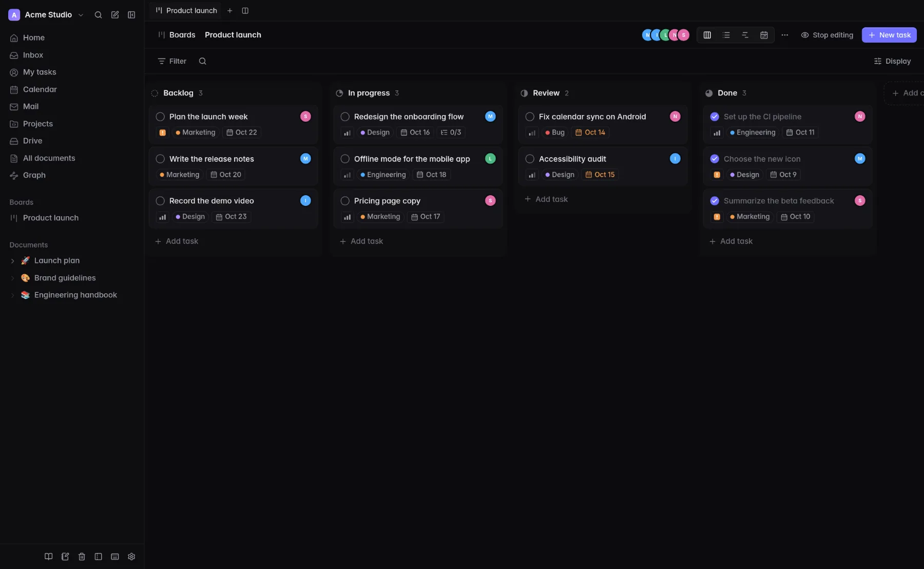Switch to board column view icon
This screenshot has height=569, width=924.
(707, 35)
